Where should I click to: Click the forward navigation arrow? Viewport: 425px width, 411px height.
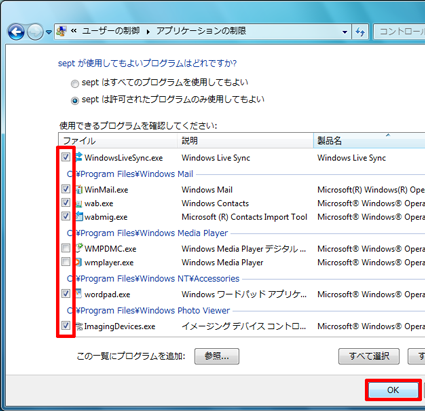click(35, 32)
